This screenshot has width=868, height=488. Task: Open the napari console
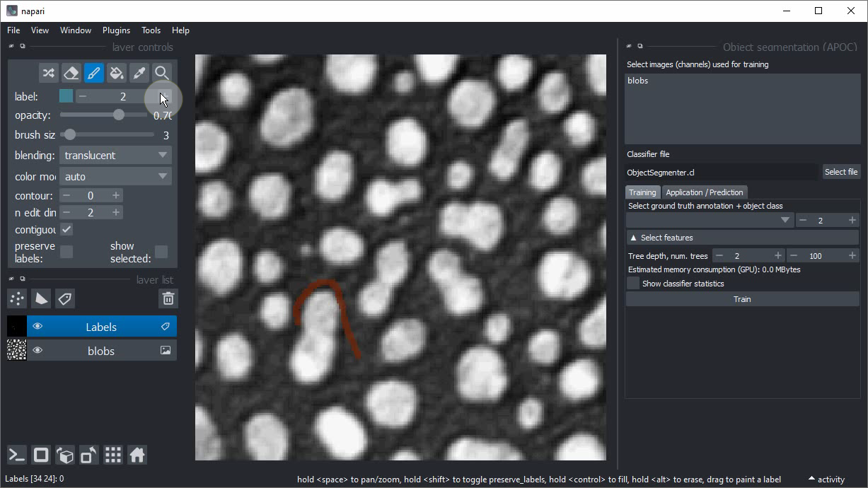click(17, 455)
